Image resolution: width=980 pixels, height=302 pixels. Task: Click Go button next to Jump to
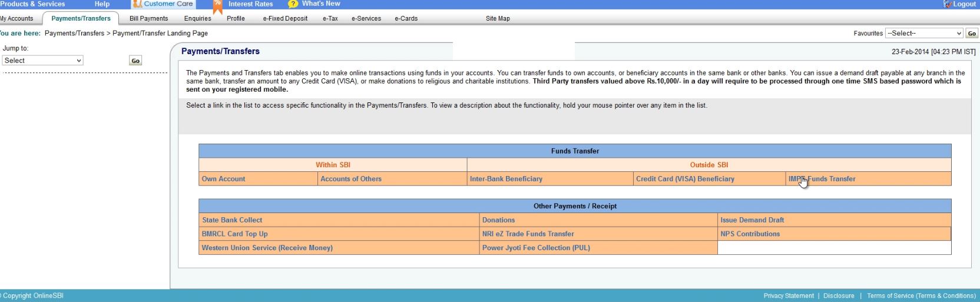pyautogui.click(x=135, y=61)
